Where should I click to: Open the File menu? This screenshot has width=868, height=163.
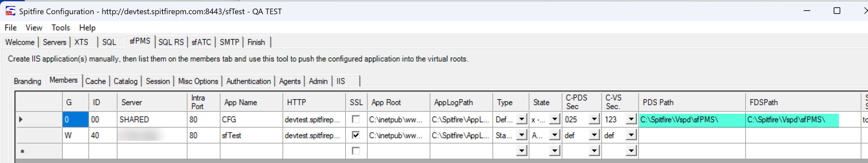[x=11, y=28]
